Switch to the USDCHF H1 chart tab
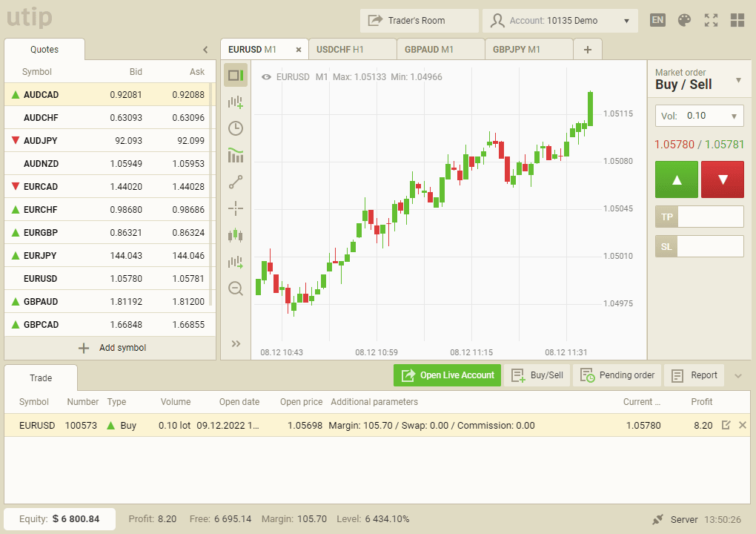Screen dimensions: 756x534 click(x=353, y=49)
